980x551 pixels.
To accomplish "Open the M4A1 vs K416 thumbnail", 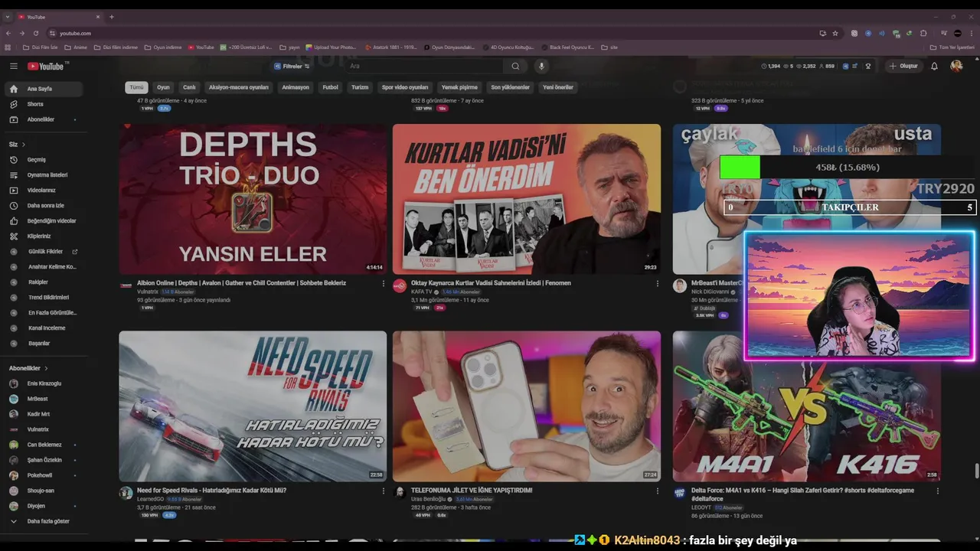I will point(807,406).
